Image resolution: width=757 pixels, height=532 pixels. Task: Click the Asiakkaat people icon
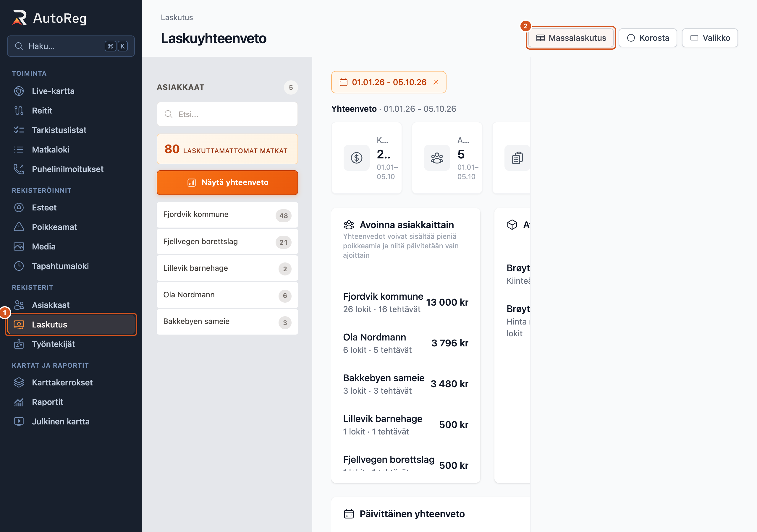point(19,305)
